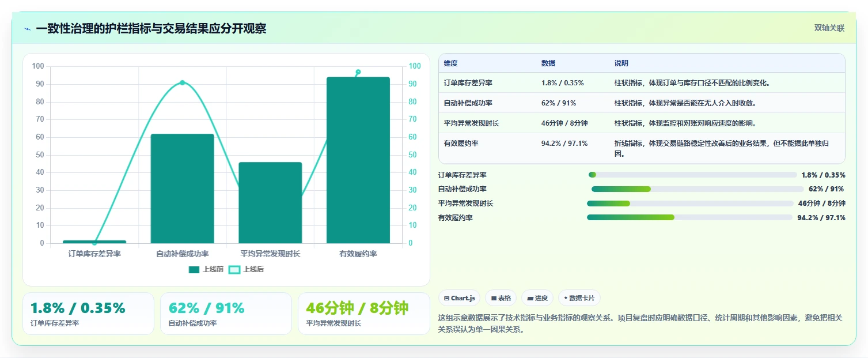
Task: Click the 自动补偿成功率 bar in the chart
Action: (x=182, y=189)
